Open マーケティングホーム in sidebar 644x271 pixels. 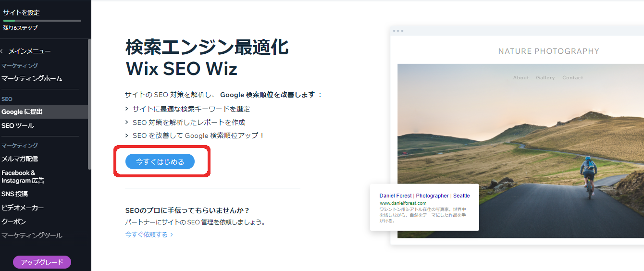[x=32, y=78]
